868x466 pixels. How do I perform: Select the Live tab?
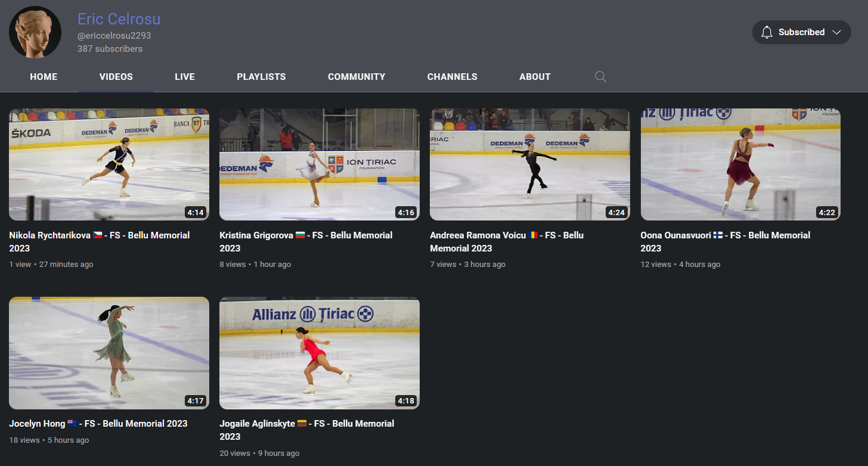[185, 77]
